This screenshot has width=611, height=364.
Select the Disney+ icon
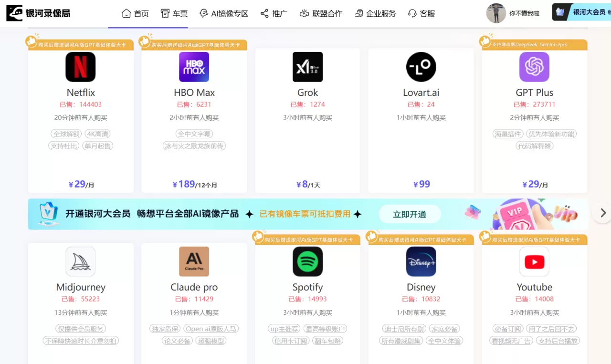tap(421, 261)
